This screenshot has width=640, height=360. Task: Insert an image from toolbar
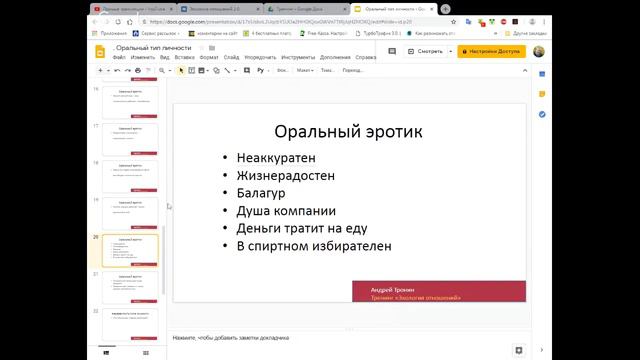coord(201,71)
